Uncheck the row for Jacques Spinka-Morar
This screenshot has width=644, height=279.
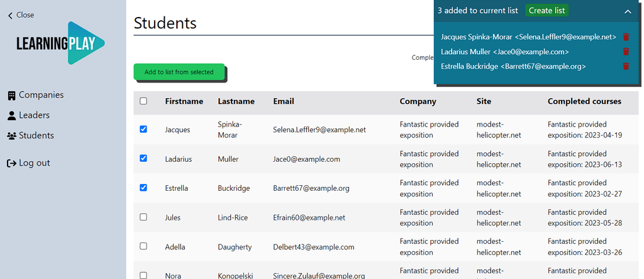[143, 129]
